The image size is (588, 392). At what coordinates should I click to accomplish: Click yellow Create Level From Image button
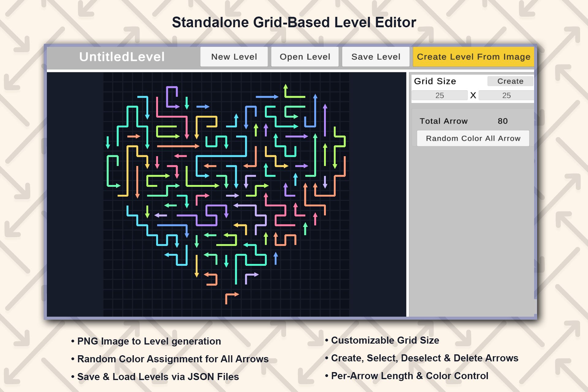coord(473,57)
